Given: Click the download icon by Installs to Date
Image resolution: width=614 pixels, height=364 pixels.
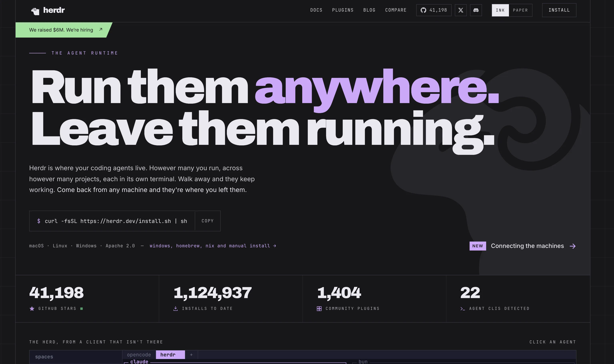Looking at the screenshot, I should point(176,309).
